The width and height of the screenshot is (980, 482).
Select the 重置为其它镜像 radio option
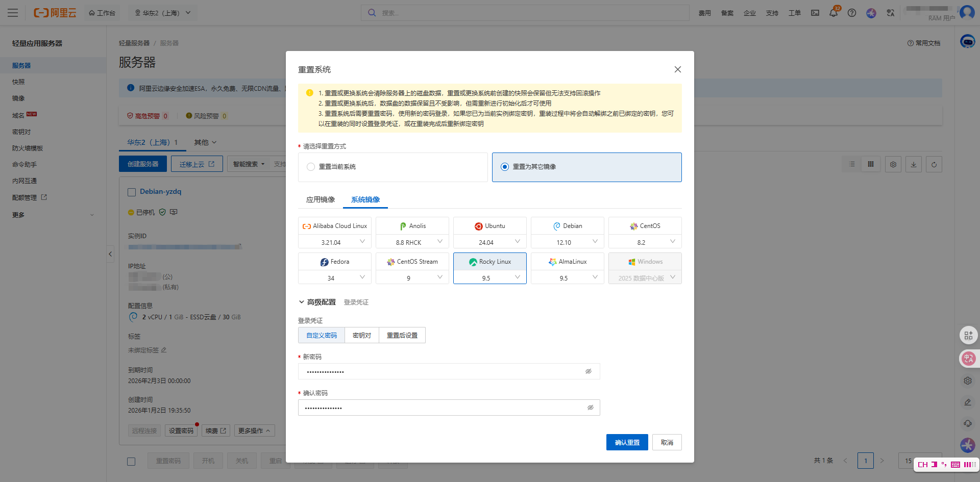click(x=505, y=167)
